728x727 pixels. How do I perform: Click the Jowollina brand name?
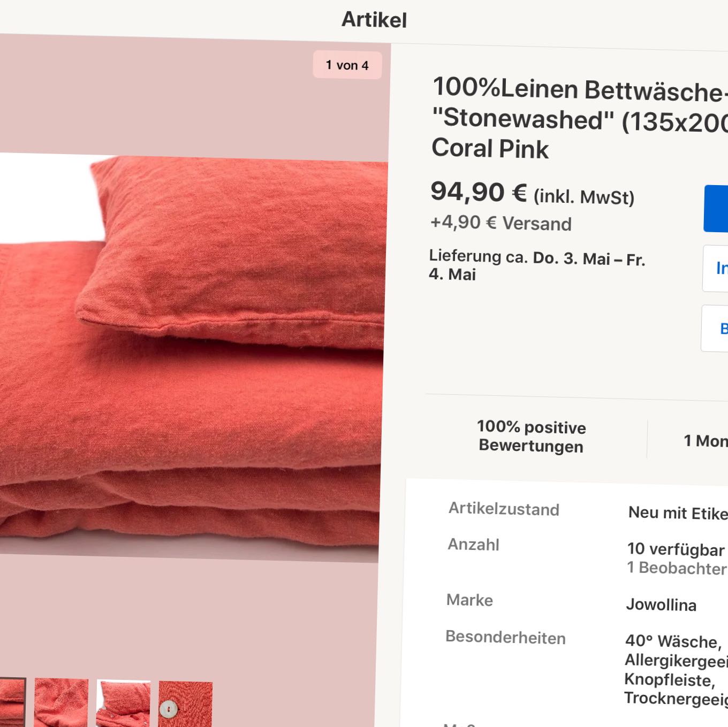[661, 605]
